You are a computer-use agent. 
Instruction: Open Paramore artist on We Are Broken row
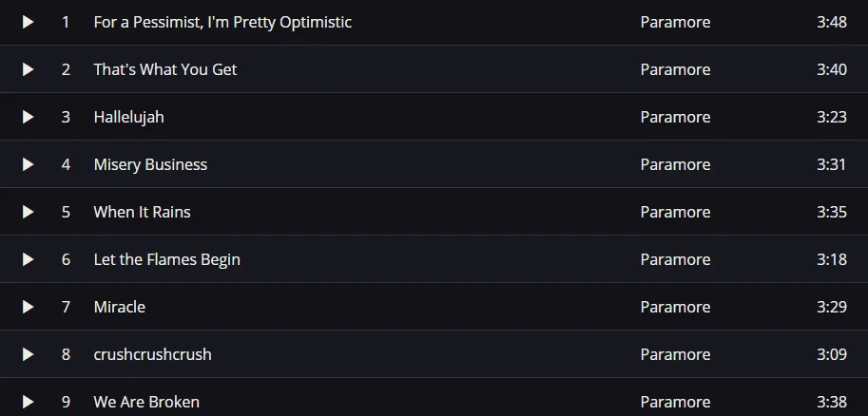point(675,402)
